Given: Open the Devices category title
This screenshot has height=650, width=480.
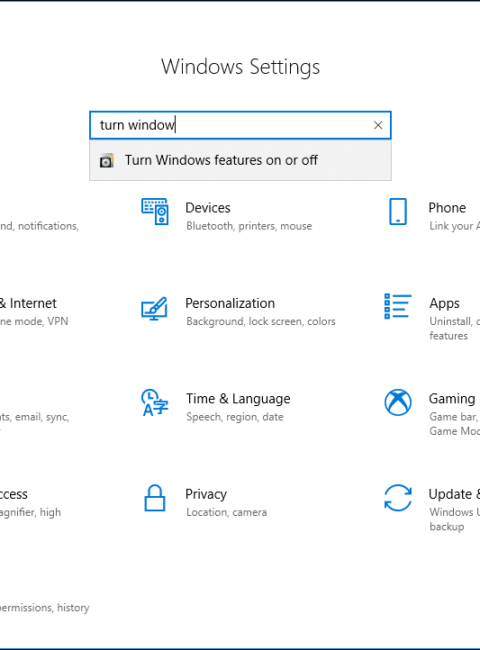Looking at the screenshot, I should (x=208, y=208).
